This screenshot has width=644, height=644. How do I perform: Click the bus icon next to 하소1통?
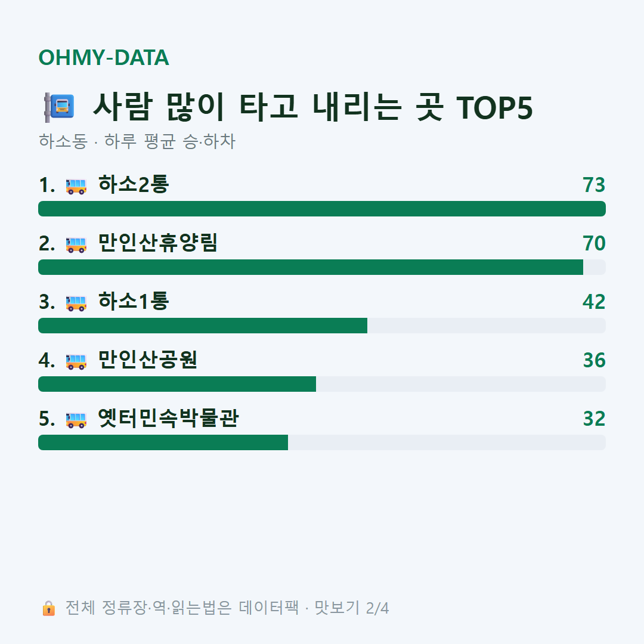pos(76,303)
